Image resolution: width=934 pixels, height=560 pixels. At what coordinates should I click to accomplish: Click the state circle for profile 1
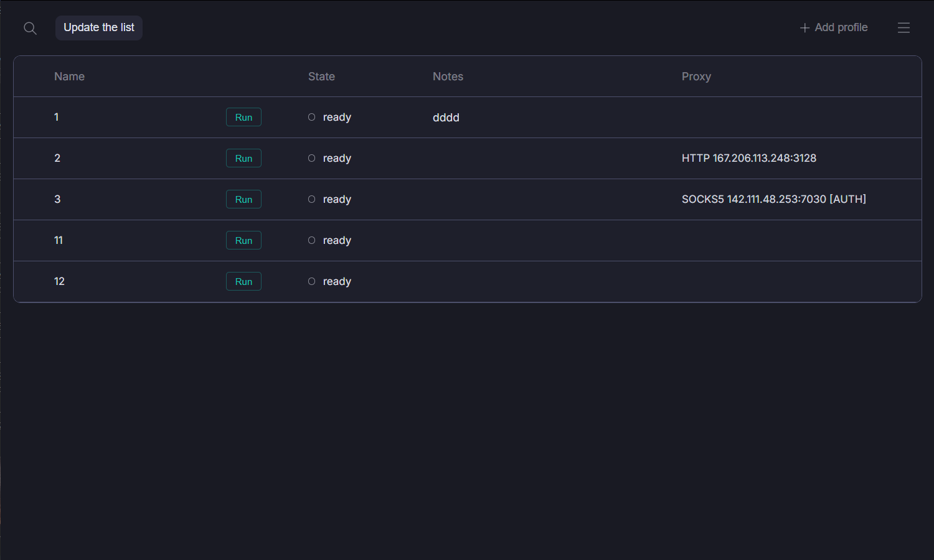pos(311,117)
